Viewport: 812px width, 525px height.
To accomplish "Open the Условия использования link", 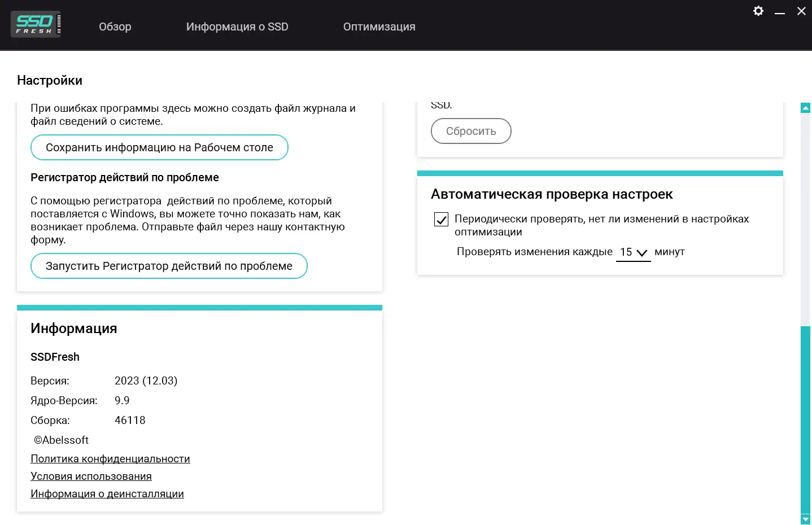I will pyautogui.click(x=91, y=476).
